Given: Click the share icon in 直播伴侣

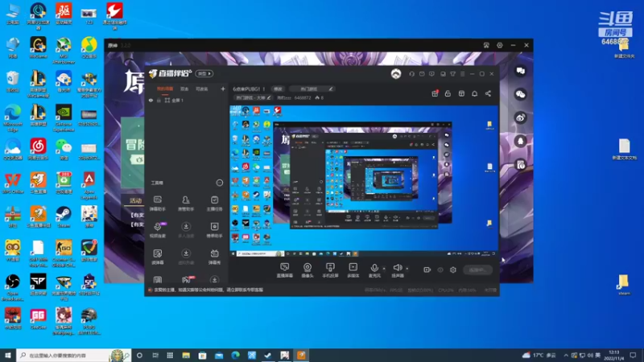Looking at the screenshot, I should (x=488, y=93).
